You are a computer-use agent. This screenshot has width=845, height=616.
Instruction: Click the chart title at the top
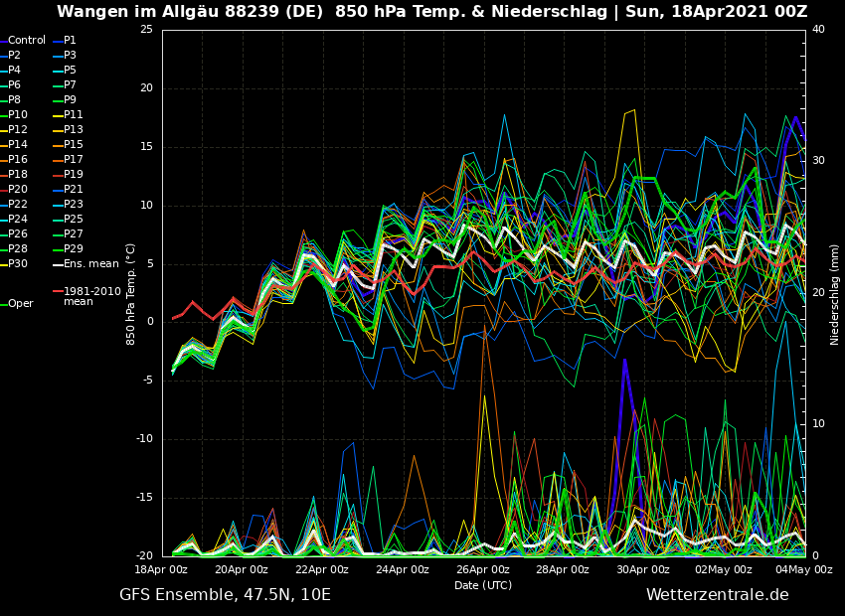click(431, 12)
